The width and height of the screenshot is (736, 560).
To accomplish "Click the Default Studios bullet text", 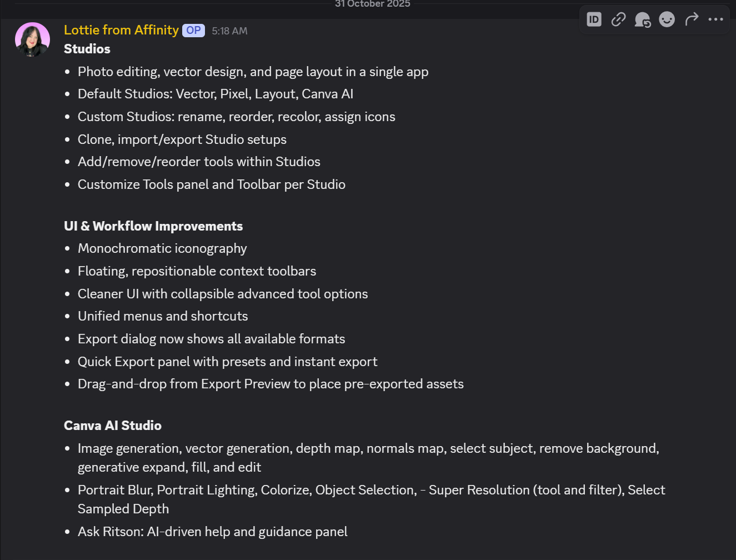I will [216, 94].
